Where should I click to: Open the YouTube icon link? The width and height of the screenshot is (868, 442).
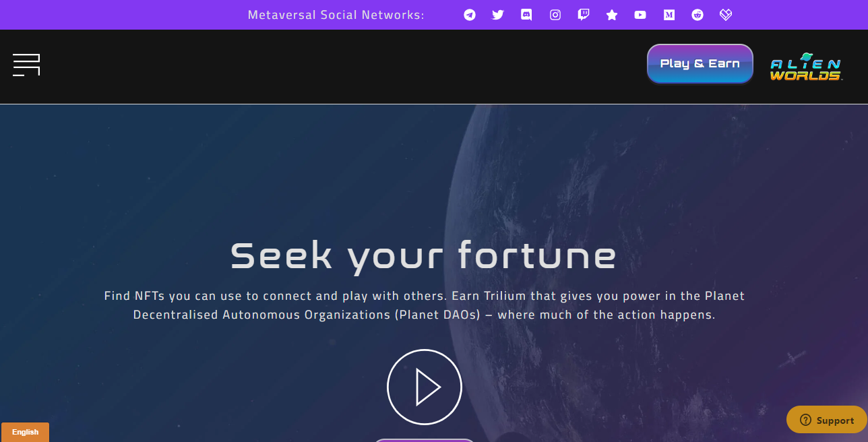(640, 15)
